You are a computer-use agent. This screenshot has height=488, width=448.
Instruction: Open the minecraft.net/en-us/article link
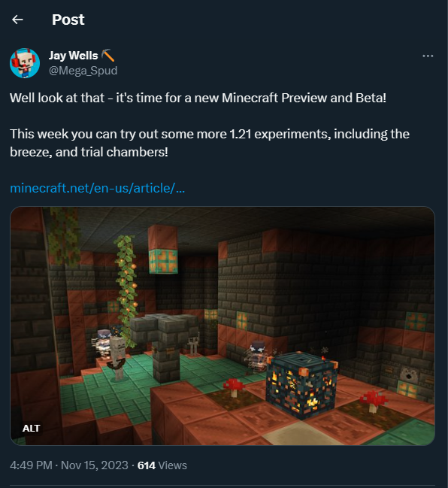pyautogui.click(x=98, y=188)
